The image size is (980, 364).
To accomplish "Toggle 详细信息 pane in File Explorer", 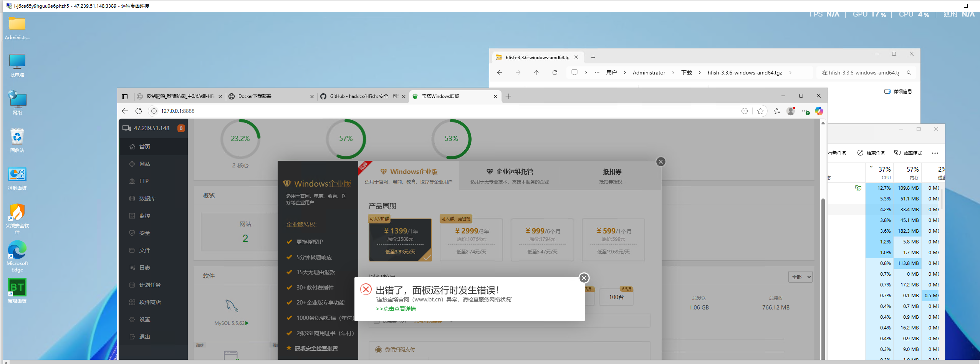I will [x=898, y=91].
